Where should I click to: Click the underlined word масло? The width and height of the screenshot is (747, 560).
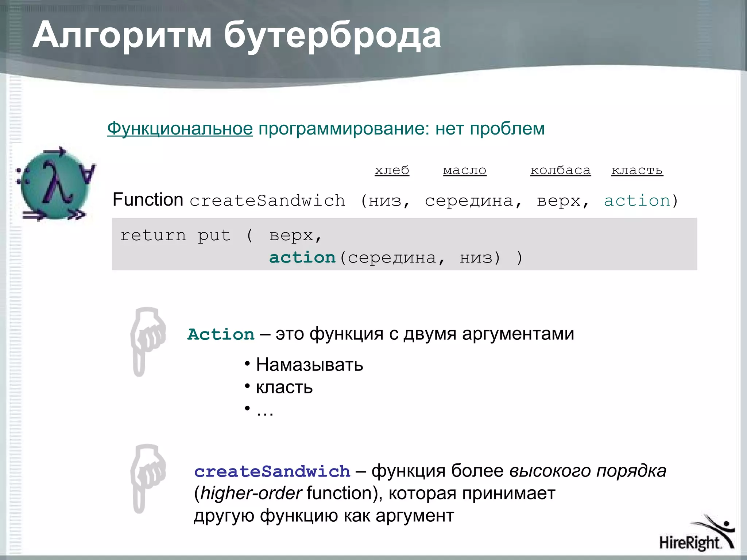(x=464, y=170)
